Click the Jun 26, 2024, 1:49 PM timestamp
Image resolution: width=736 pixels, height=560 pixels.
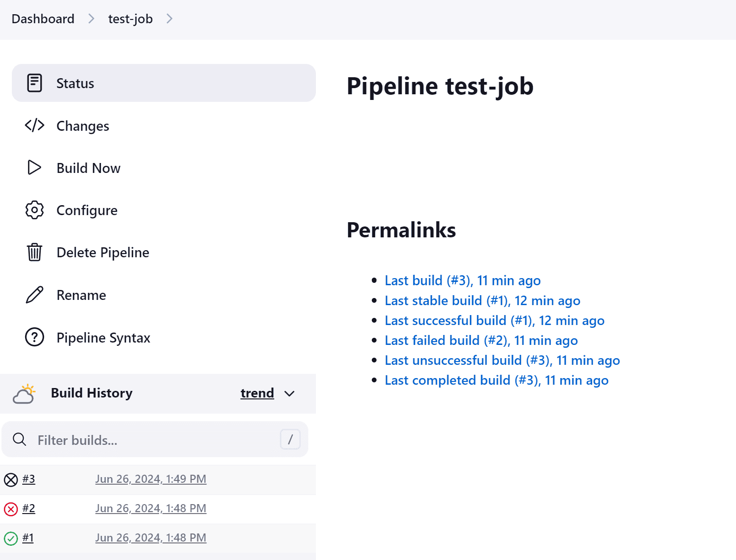tap(151, 479)
